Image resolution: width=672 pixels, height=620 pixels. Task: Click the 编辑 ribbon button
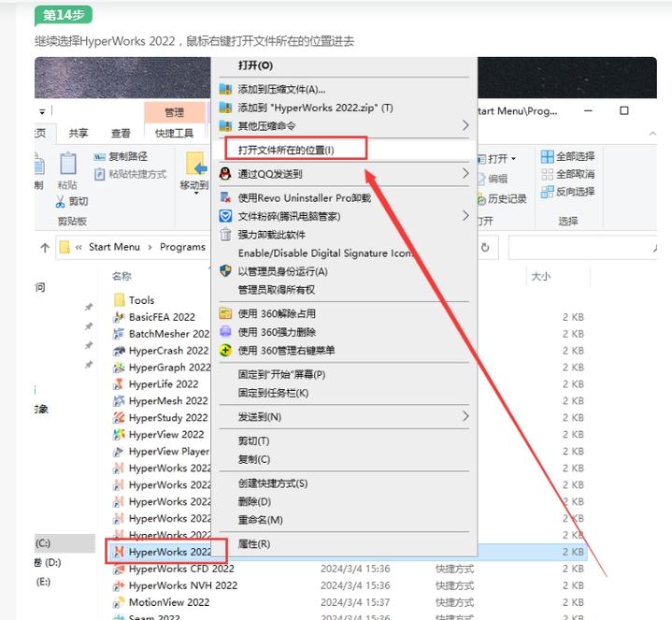[493, 179]
